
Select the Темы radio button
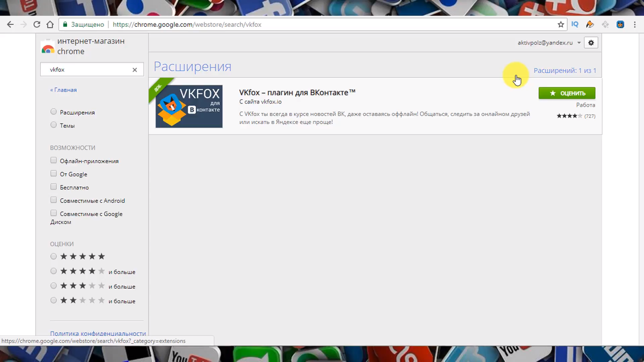[x=53, y=125]
